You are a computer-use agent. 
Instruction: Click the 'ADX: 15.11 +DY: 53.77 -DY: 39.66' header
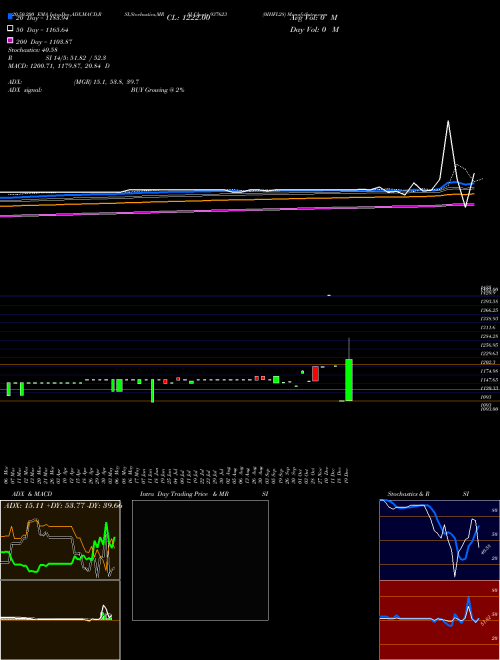(63, 506)
